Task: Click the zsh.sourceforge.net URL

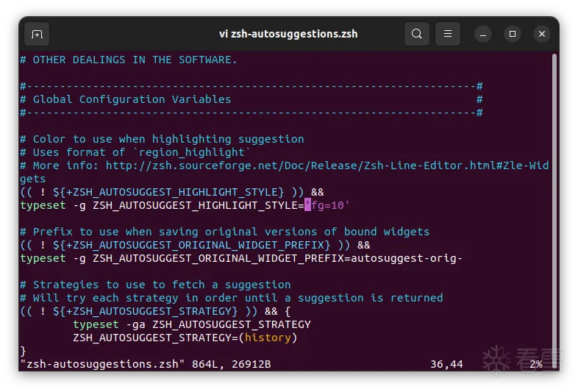Action: [327, 165]
